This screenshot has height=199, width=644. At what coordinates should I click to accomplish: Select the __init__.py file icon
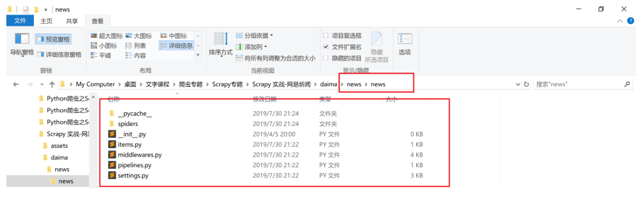tap(112, 134)
